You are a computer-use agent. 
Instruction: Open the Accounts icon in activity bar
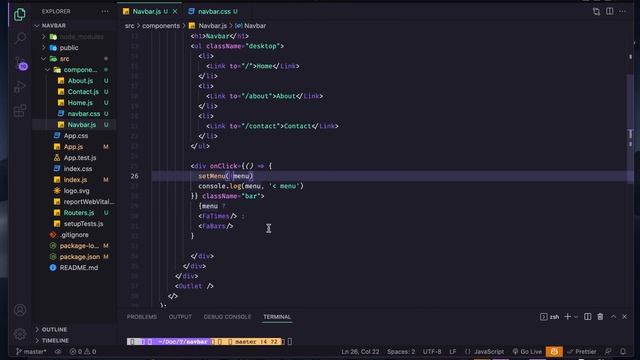click(x=20, y=310)
